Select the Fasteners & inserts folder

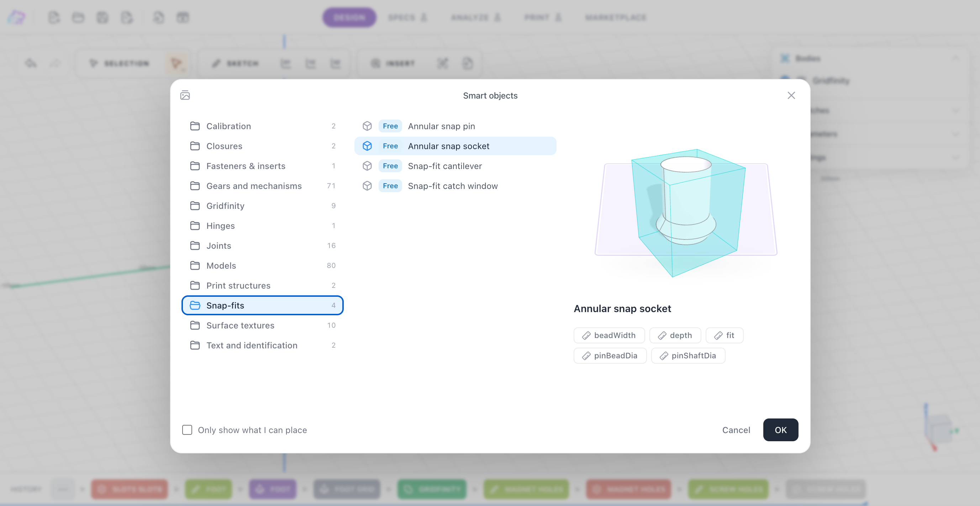(263, 166)
